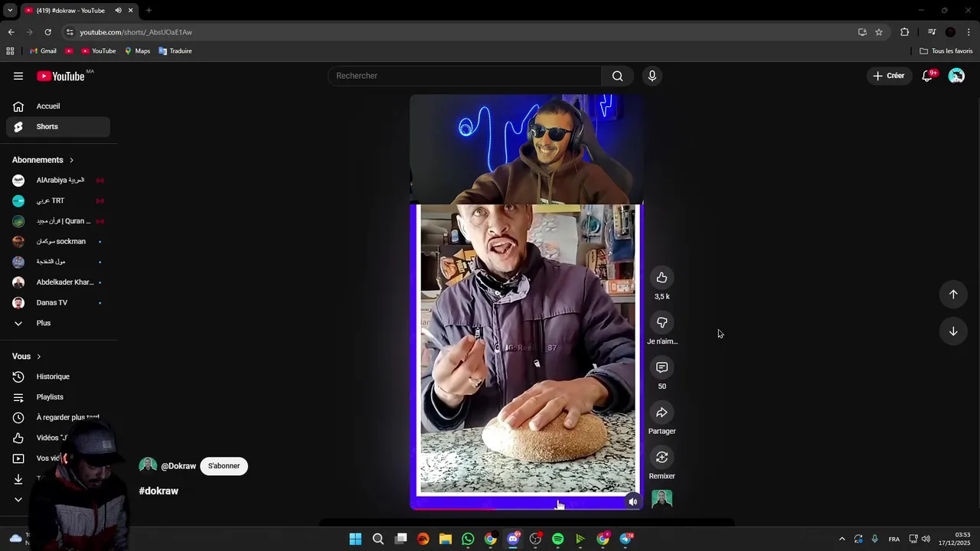Screen dimensions: 980x551
Task: Click the search magnifier button
Action: 617,76
